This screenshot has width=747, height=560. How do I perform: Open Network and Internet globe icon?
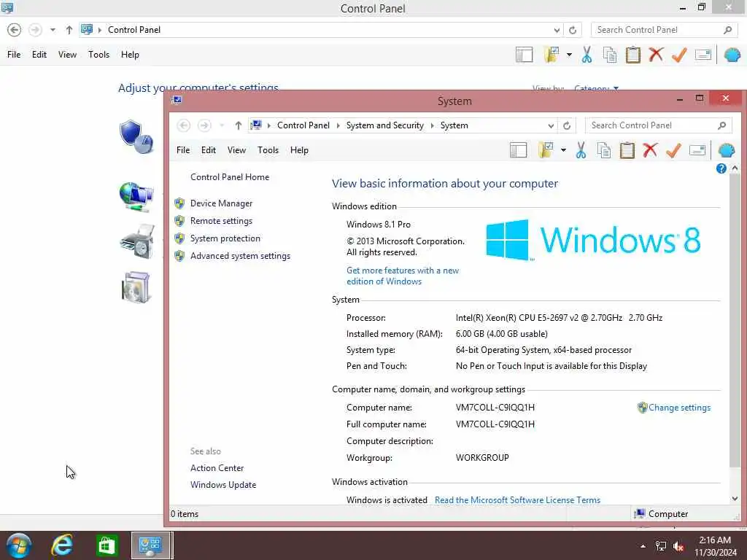(136, 197)
